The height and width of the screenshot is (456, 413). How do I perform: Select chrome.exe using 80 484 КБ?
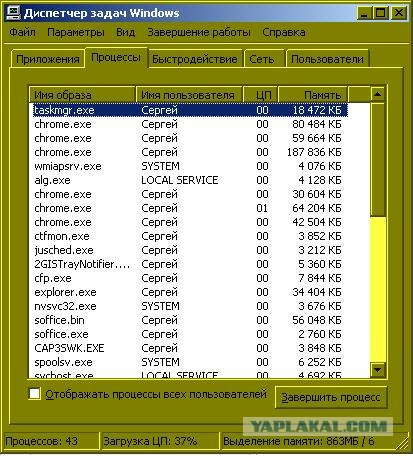[190, 124]
